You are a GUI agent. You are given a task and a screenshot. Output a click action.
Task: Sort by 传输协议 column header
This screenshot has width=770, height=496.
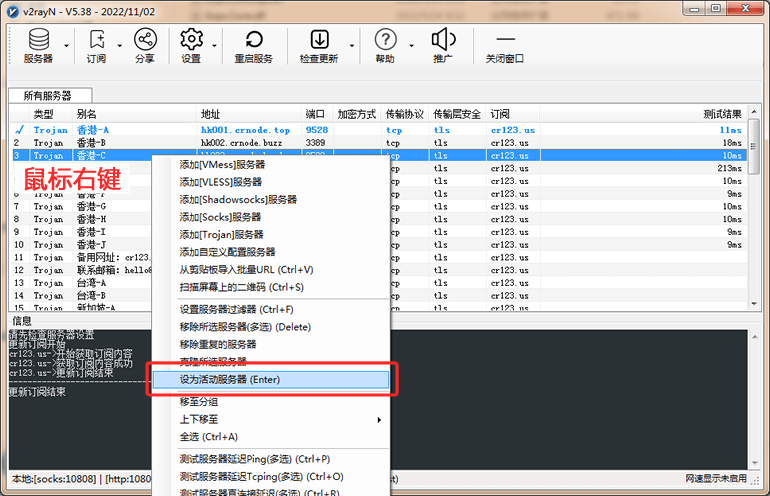click(x=405, y=114)
